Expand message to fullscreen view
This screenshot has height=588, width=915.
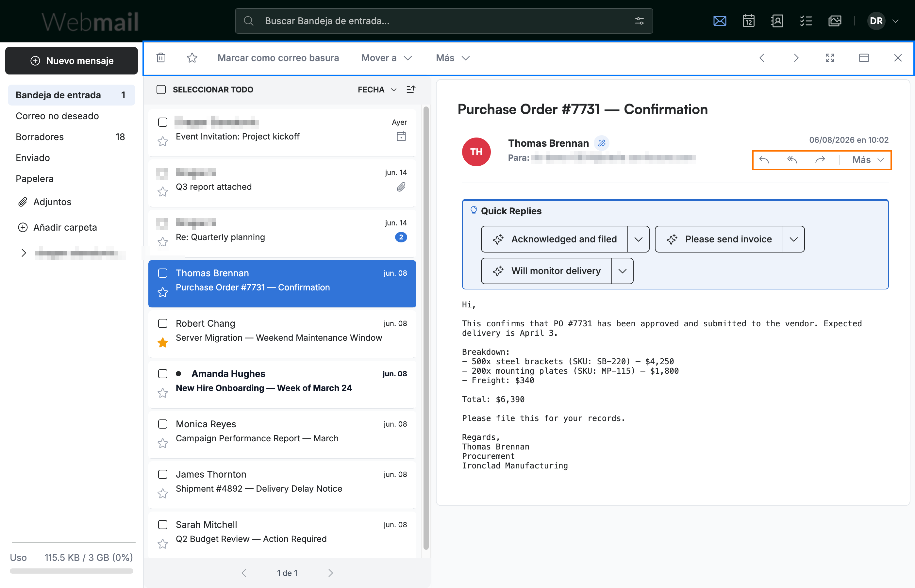click(830, 57)
